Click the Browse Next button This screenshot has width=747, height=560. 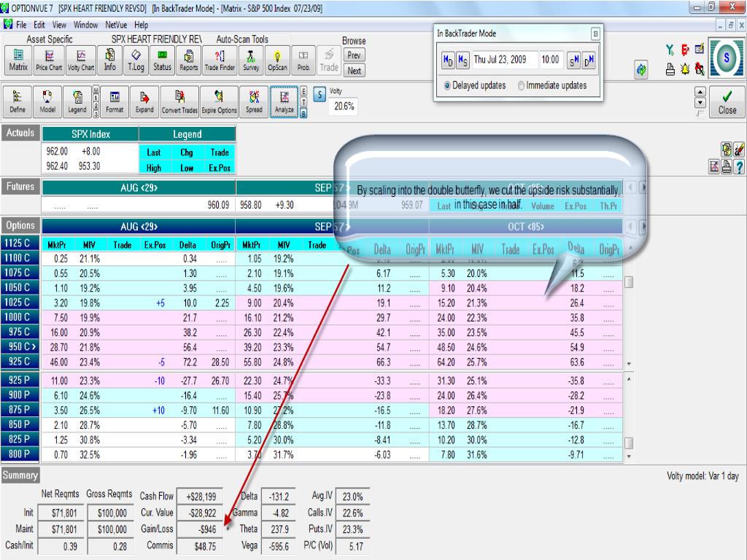click(x=354, y=71)
